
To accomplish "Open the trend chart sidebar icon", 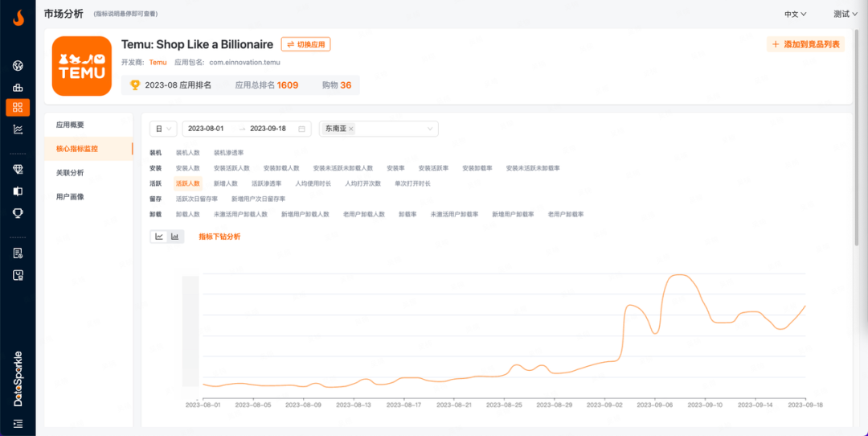I will pos(18,130).
